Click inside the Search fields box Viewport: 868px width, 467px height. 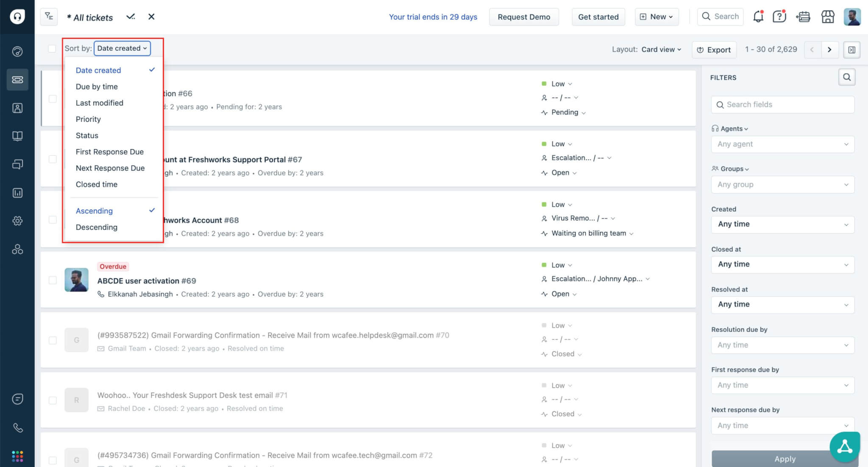782,104
